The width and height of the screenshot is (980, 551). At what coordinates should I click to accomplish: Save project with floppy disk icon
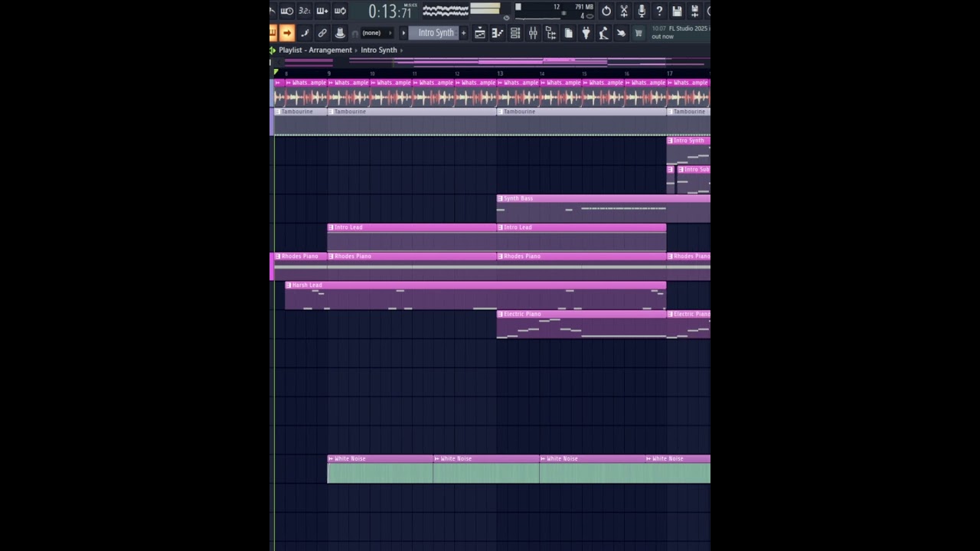(x=677, y=11)
